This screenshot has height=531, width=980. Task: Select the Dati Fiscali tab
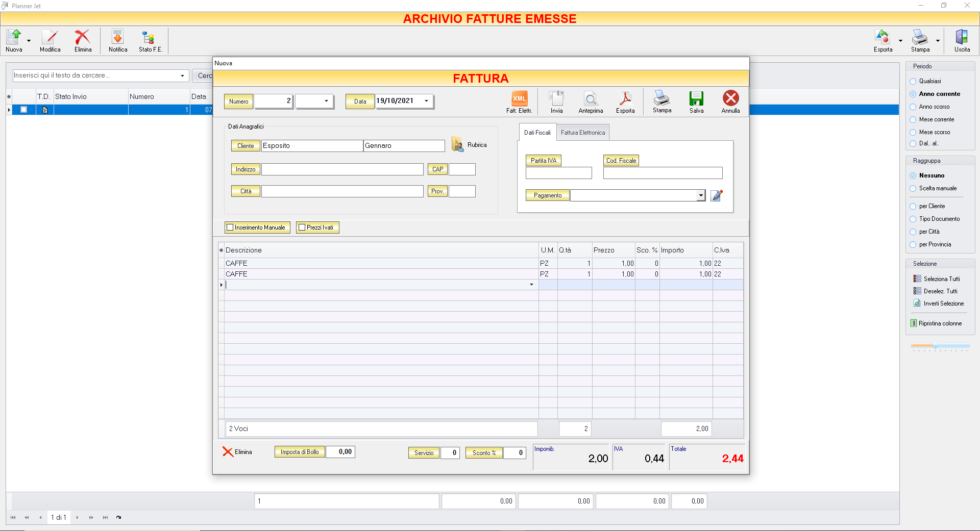(x=537, y=133)
